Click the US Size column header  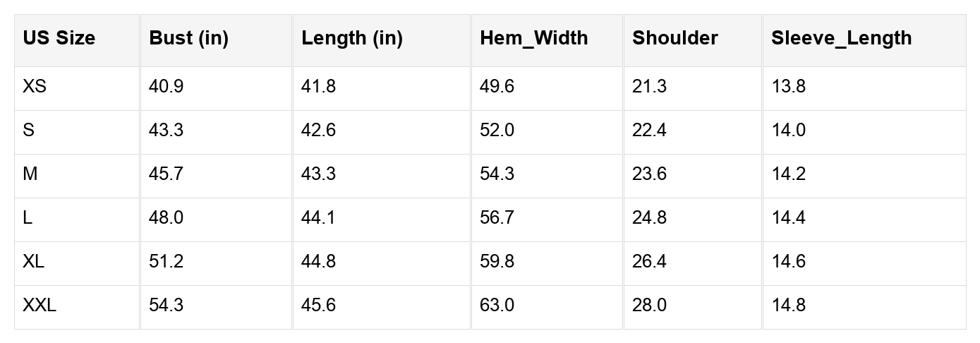click(x=59, y=38)
